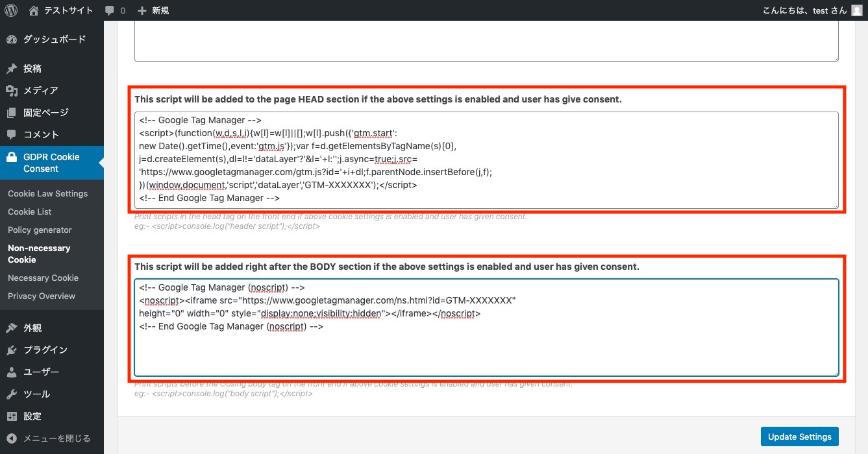Click the 投稿 pin icon
Viewport: 868px width, 454px height.
click(12, 69)
